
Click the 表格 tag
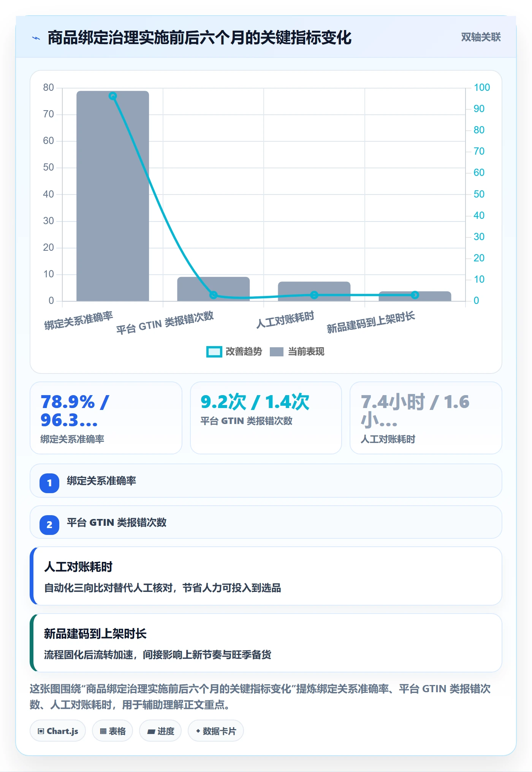coord(112,731)
